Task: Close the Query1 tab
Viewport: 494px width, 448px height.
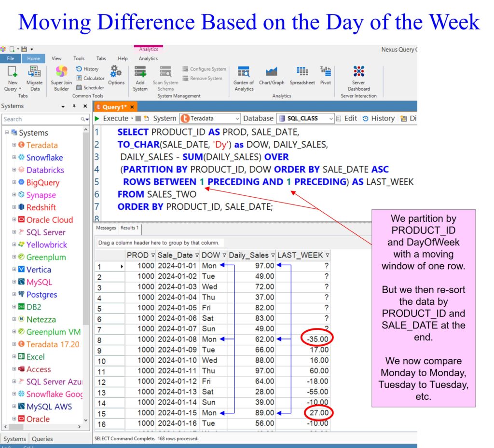Action: (132, 107)
